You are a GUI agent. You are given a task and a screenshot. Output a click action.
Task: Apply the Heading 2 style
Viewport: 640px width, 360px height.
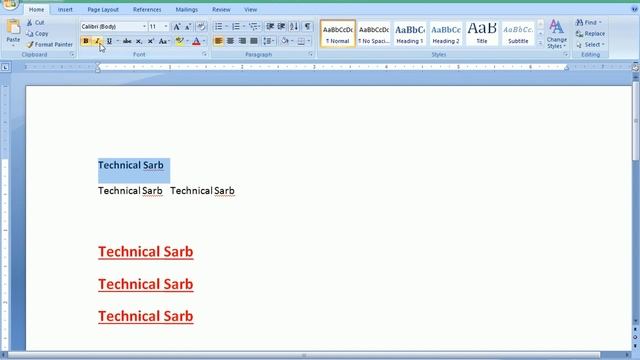(x=446, y=33)
